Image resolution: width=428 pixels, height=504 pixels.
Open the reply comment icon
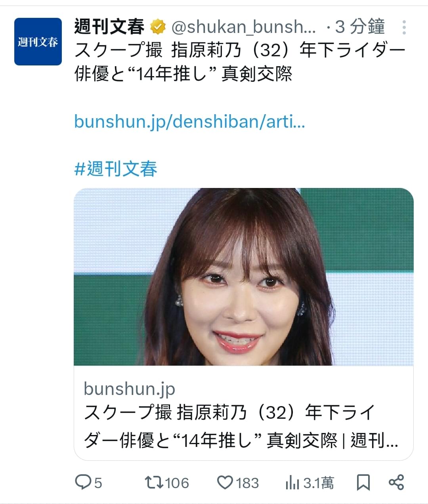pos(83,482)
